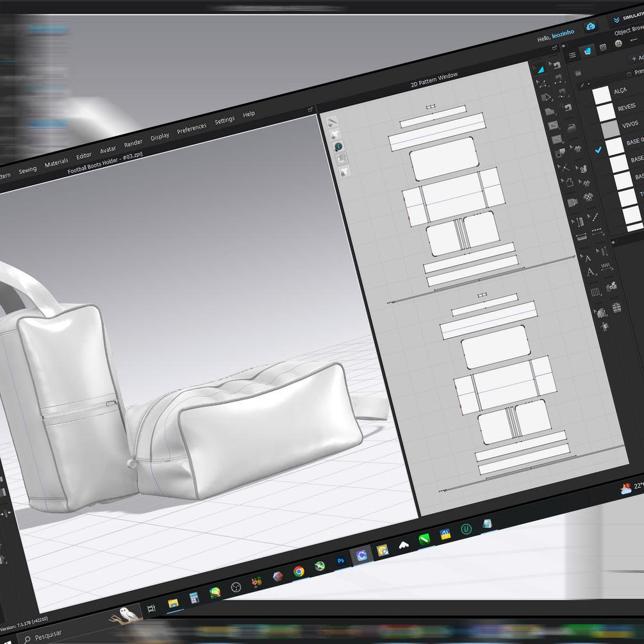
Task: Open OBS Studio from the taskbar
Action: click(236, 588)
